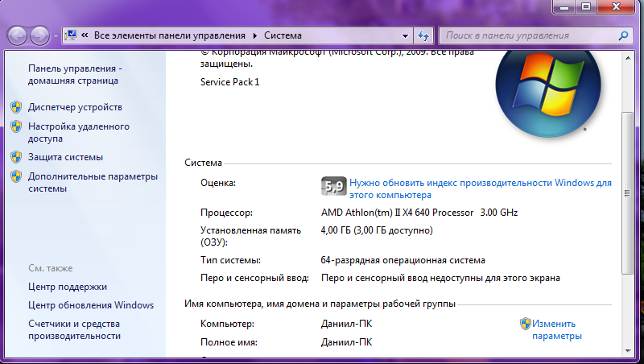Click the vertical scrollbar thumb

pos(628,193)
